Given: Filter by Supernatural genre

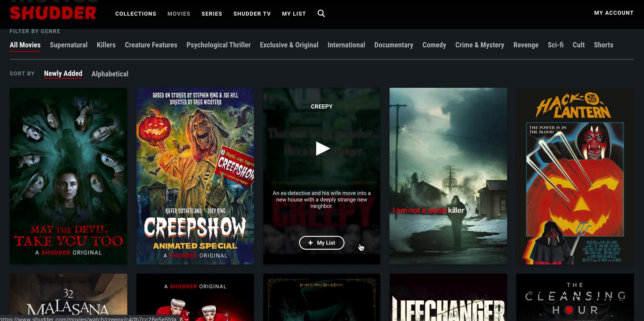Looking at the screenshot, I should (x=68, y=45).
